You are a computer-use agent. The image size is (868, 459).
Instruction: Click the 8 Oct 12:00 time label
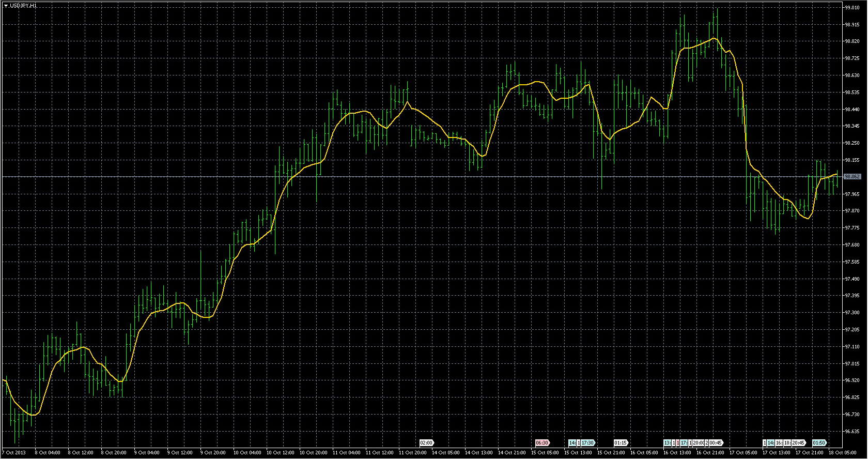point(81,453)
